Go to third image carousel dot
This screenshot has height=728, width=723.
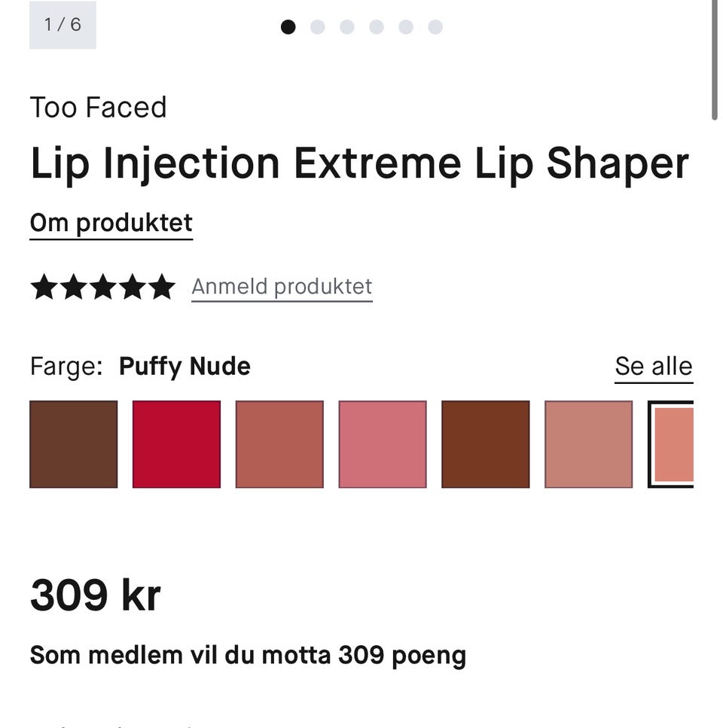click(x=347, y=27)
